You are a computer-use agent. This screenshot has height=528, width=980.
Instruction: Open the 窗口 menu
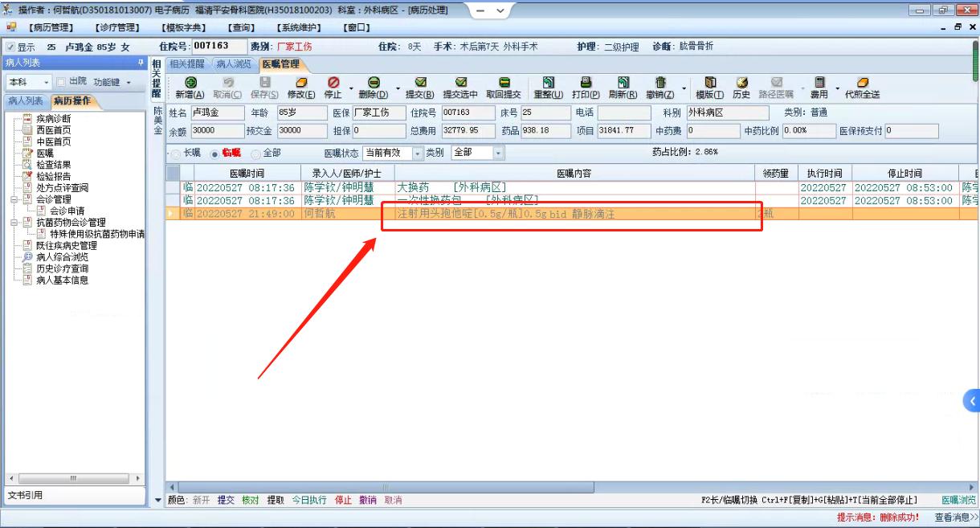pyautogui.click(x=356, y=27)
